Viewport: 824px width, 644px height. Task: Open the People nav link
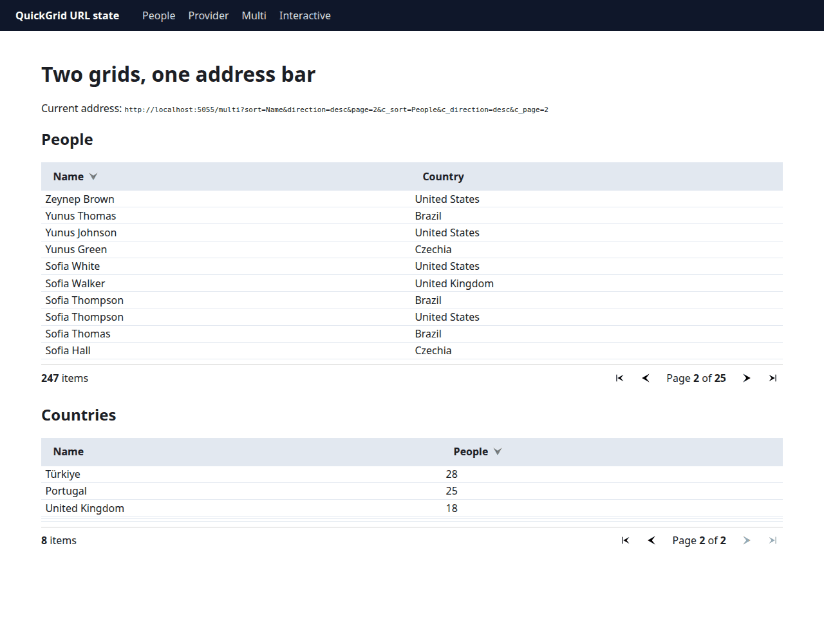[x=158, y=15]
